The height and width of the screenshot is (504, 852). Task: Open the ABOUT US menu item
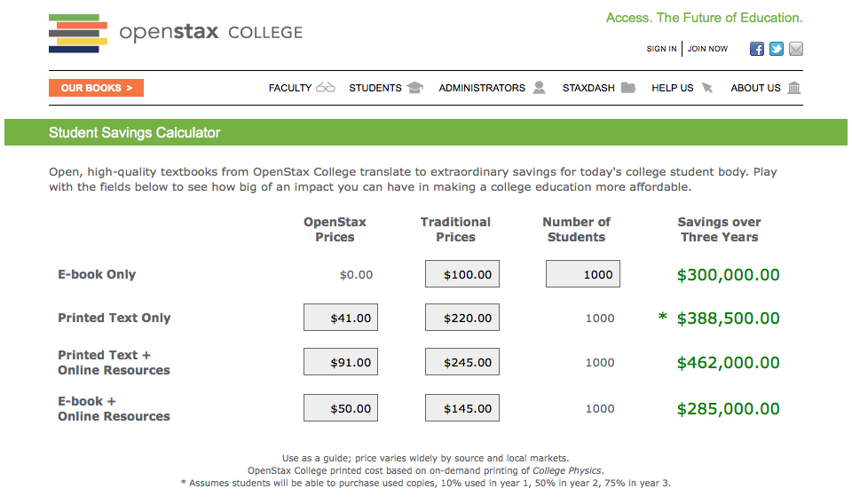point(755,88)
